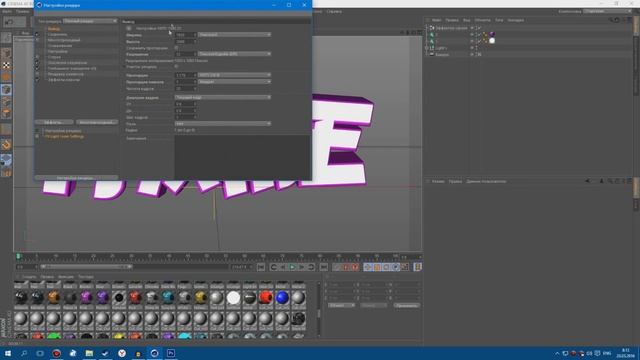Go to end of animation button
The image size is (640, 360).
(323, 267)
